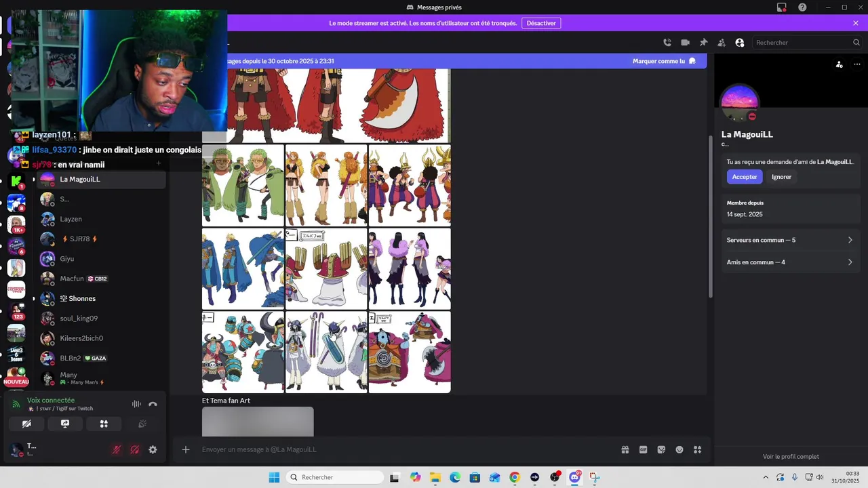The width and height of the screenshot is (868, 488).
Task: Open soundboard in voice panel
Action: pos(142,424)
